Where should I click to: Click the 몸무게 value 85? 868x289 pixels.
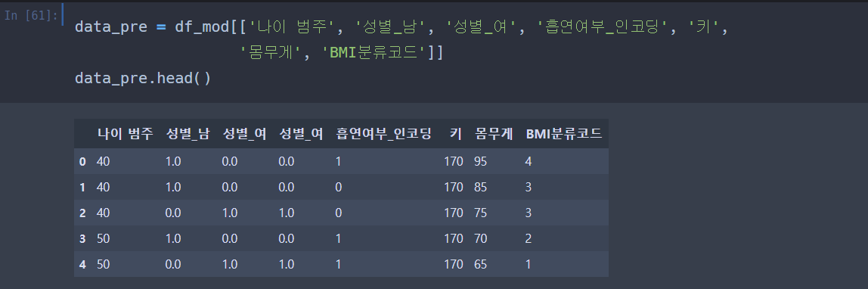(481, 187)
